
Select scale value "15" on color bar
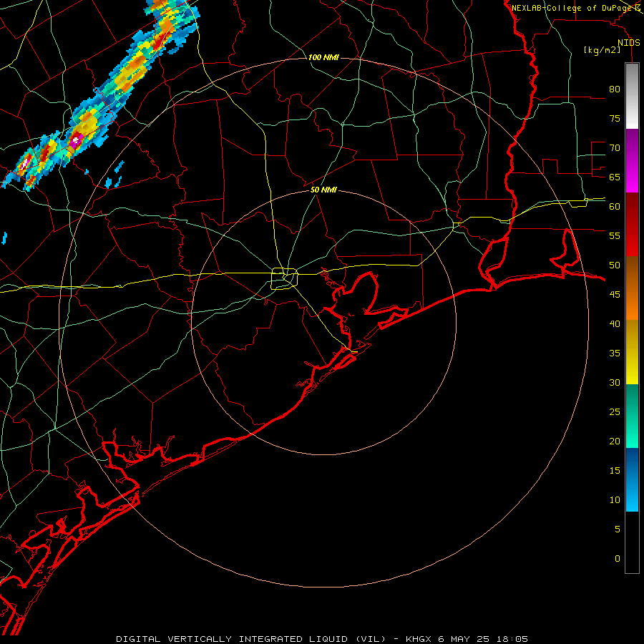pos(615,471)
